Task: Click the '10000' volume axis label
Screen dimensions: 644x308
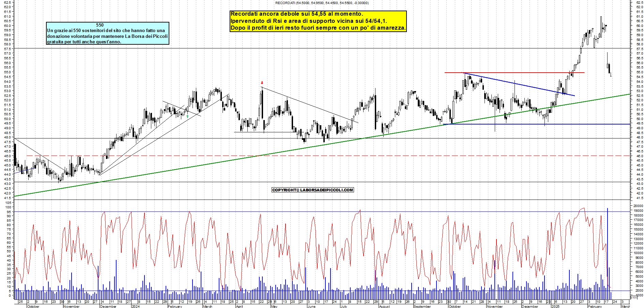Action: [638, 253]
